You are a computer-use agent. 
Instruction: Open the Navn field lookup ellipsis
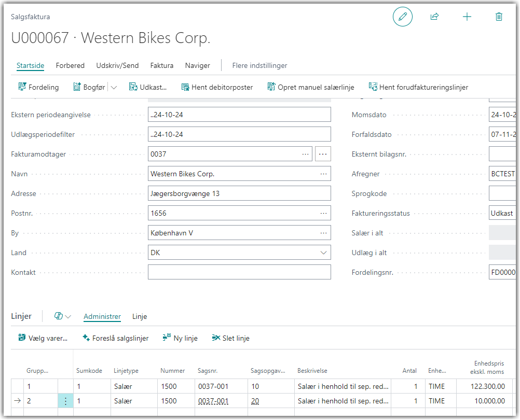tap(324, 174)
